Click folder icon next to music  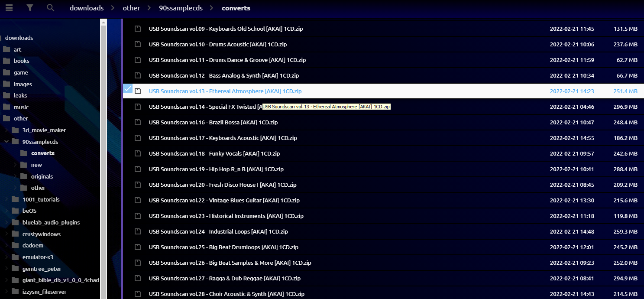6,107
